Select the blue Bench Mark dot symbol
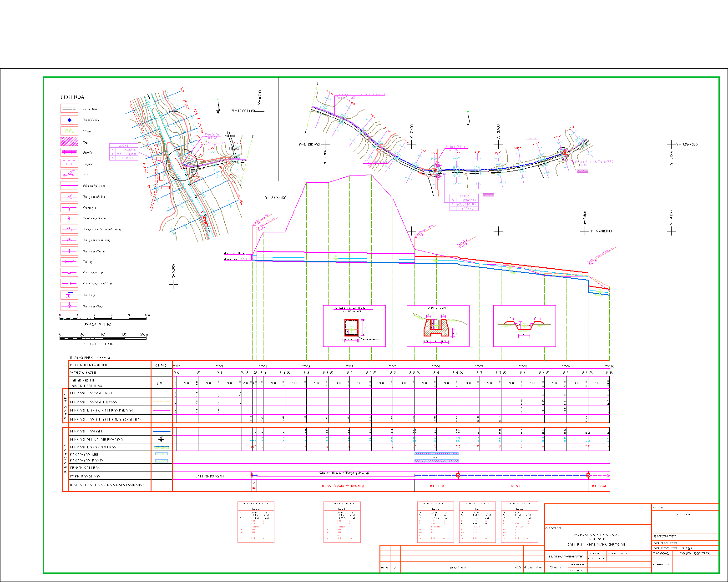Image resolution: width=728 pixels, height=582 pixels. coord(69,120)
